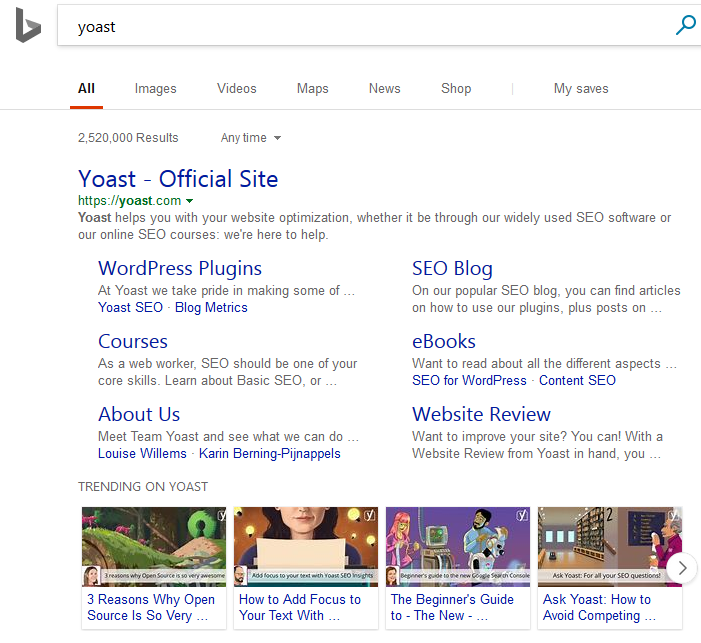Switch to the Videos tab
This screenshot has height=643, width=701.
pos(236,89)
